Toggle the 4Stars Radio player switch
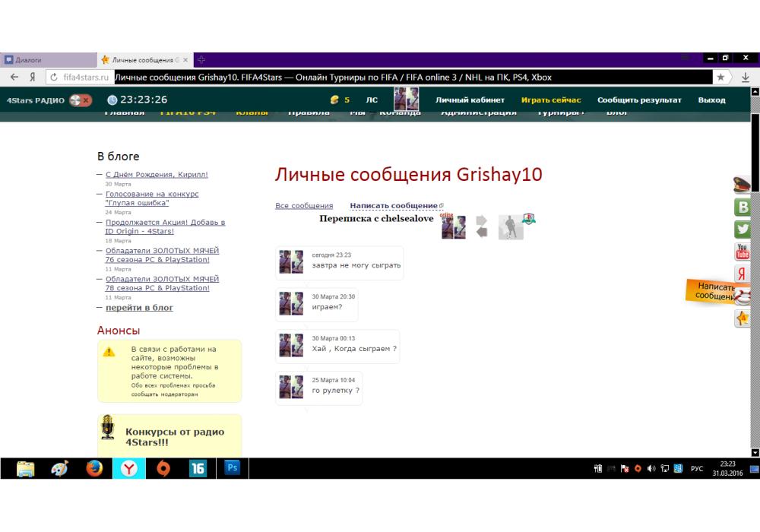The width and height of the screenshot is (760, 532). pos(80,100)
